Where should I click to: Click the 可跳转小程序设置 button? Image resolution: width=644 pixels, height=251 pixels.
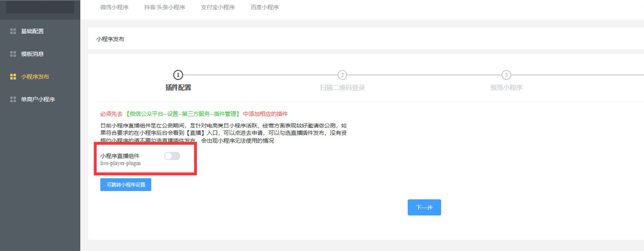pyautogui.click(x=126, y=185)
